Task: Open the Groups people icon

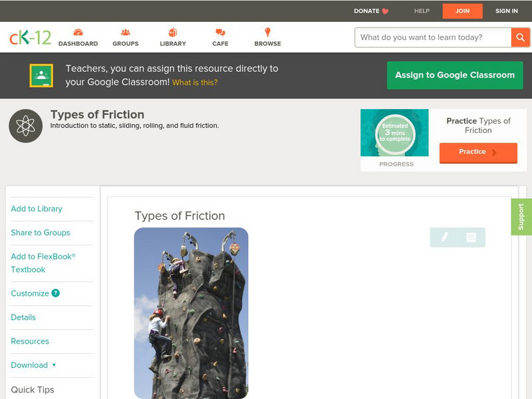Action: pyautogui.click(x=126, y=32)
